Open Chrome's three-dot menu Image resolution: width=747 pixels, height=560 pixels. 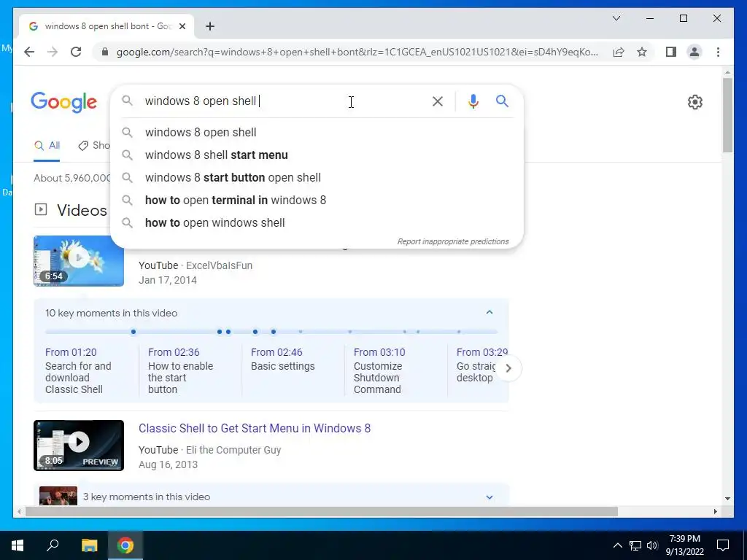(718, 52)
